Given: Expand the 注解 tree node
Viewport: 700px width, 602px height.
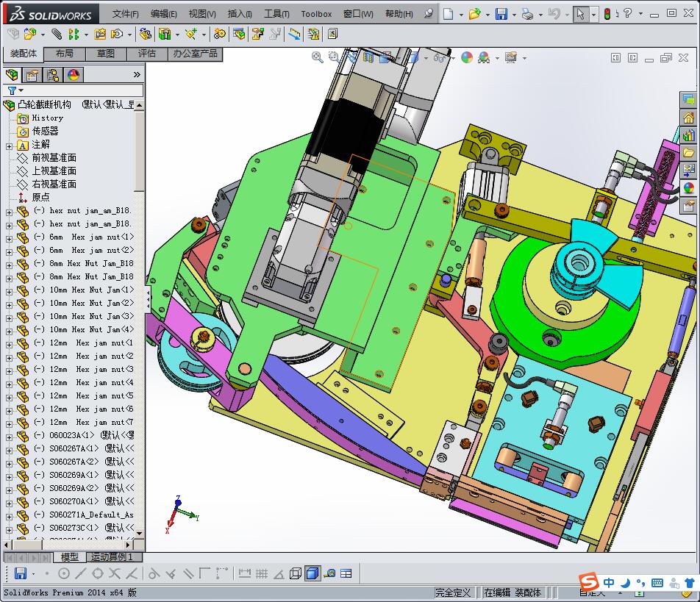Looking at the screenshot, I should point(9,146).
